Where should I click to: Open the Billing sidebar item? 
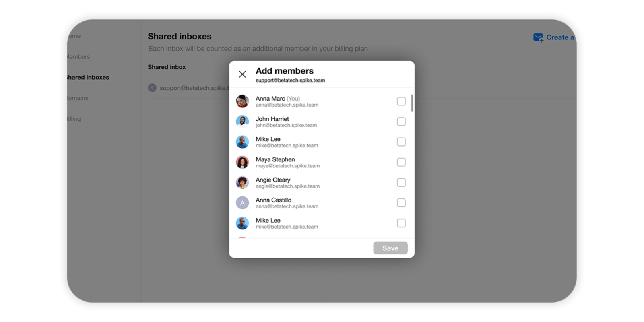pyautogui.click(x=74, y=119)
